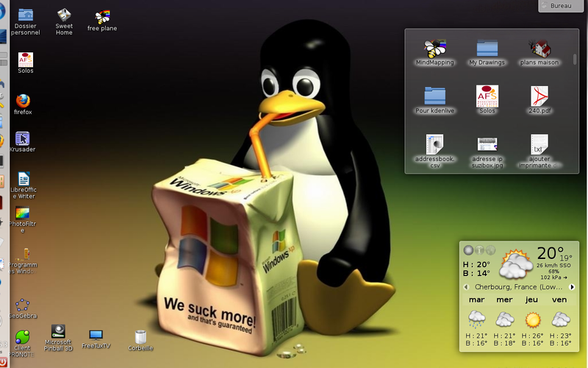Select the ven forecast cloud icon

coord(561,320)
